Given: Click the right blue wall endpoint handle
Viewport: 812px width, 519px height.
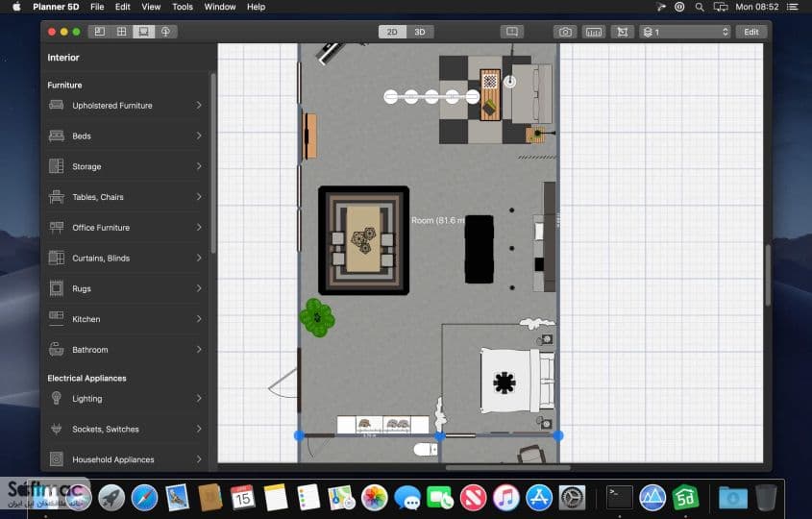Looking at the screenshot, I should [x=557, y=435].
